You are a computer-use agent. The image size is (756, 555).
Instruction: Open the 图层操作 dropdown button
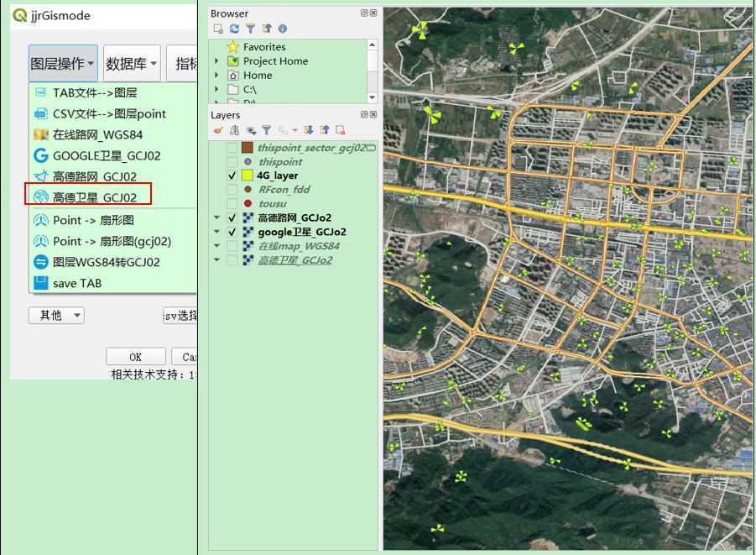63,63
